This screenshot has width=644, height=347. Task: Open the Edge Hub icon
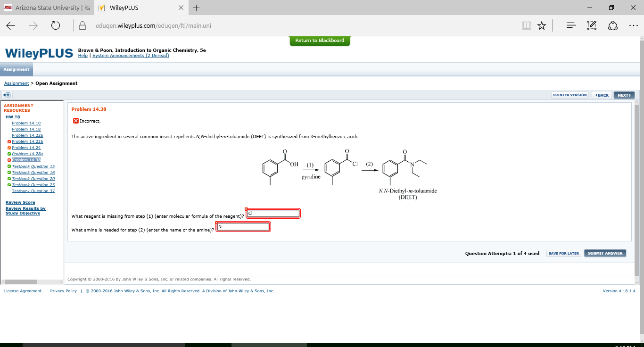click(x=571, y=25)
